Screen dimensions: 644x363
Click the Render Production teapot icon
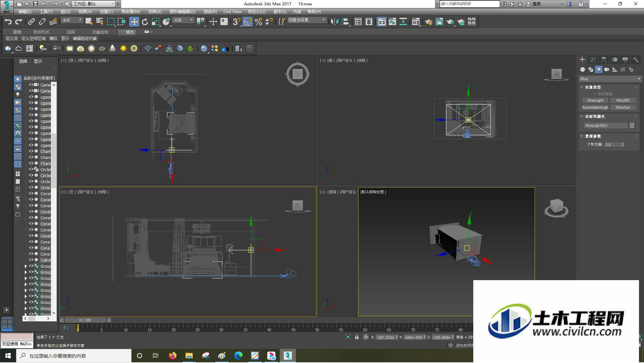450,22
